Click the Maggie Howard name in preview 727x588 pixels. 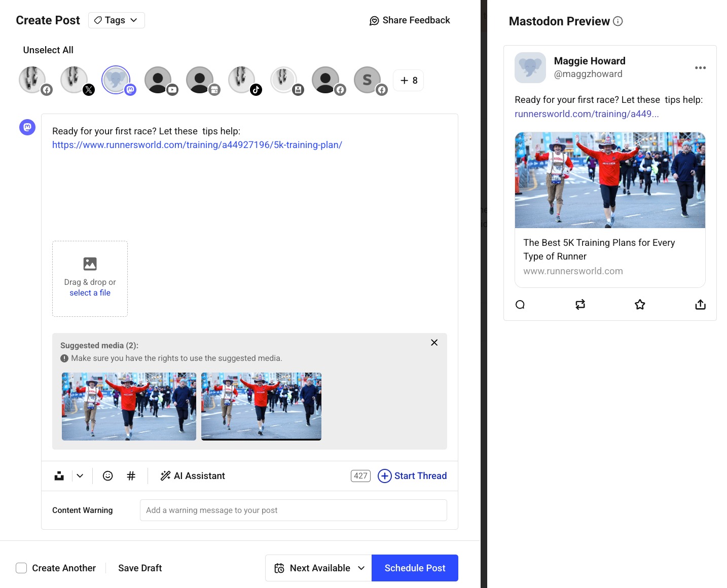pos(590,61)
